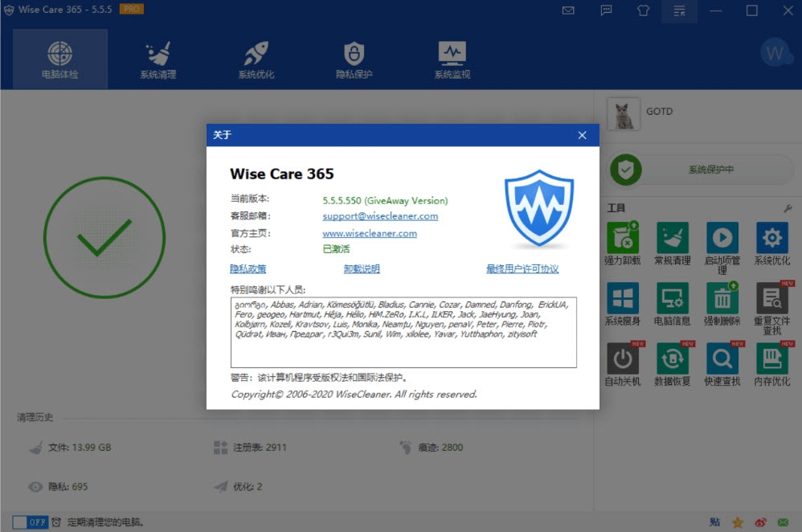This screenshot has height=532, width=802.
Task: Open the www.wisecleaner.com homepage link
Action: pos(370,233)
